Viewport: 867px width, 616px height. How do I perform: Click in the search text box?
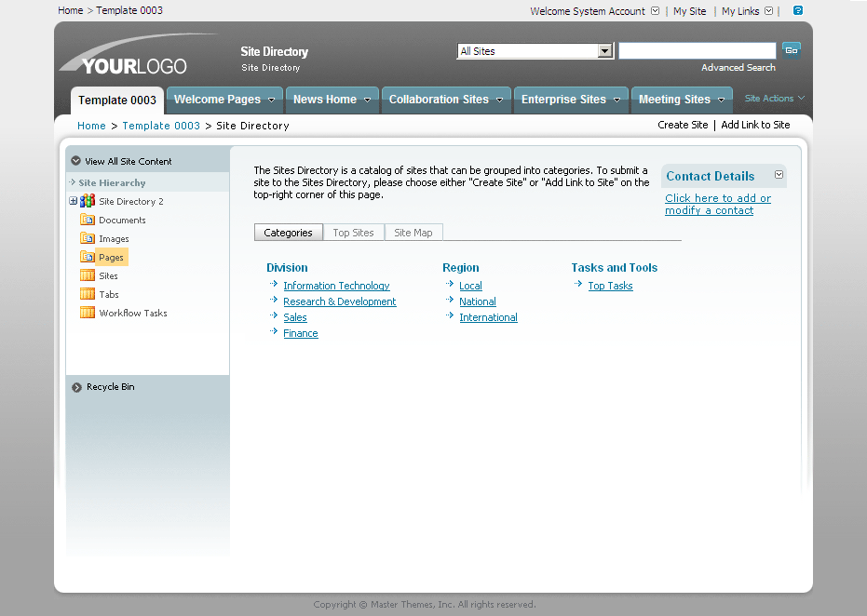pyautogui.click(x=697, y=51)
